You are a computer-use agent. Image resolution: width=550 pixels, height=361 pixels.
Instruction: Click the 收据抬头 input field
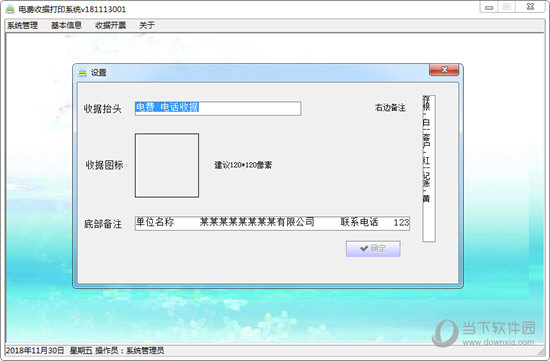click(x=218, y=108)
